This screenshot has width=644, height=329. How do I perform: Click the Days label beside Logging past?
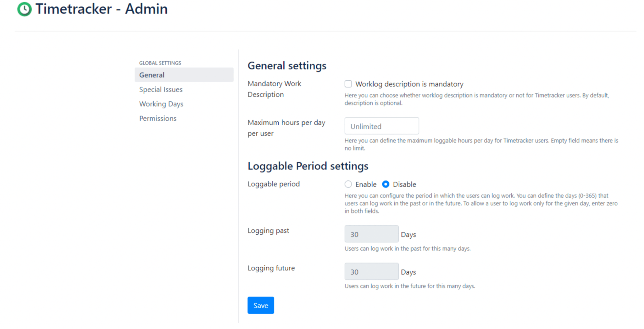[x=408, y=234]
